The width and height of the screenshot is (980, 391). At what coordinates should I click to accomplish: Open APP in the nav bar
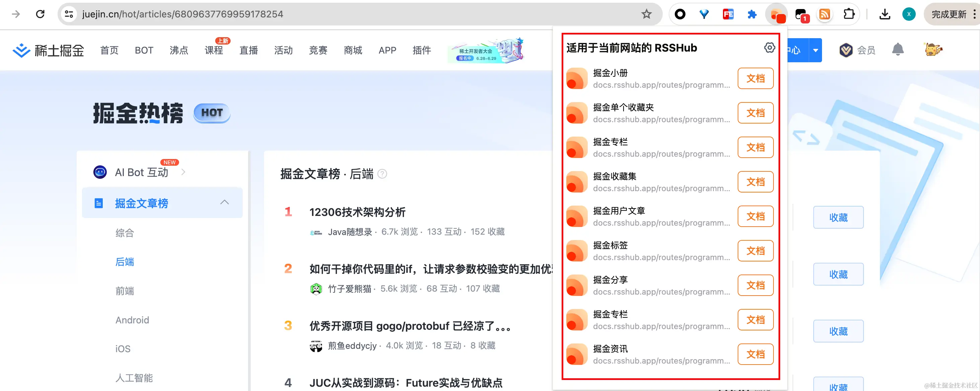387,50
